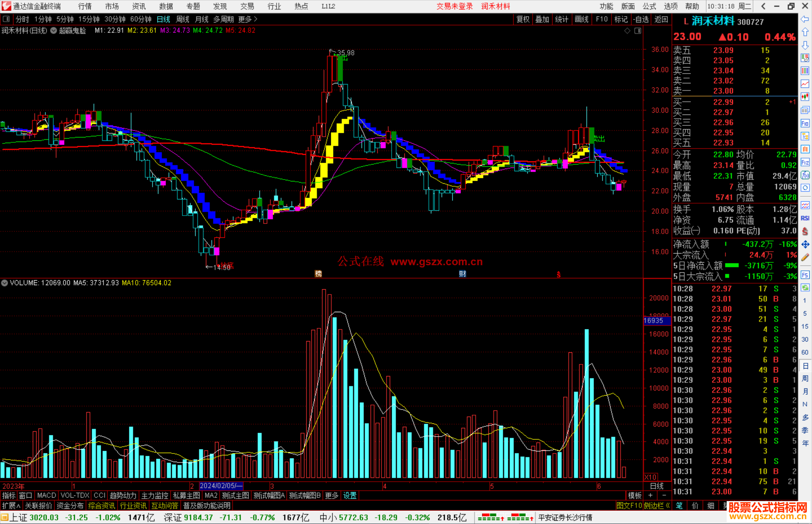This screenshot has height=524, width=812.
Task: Open the candlestick chart sidebar icon
Action: [805, 97]
